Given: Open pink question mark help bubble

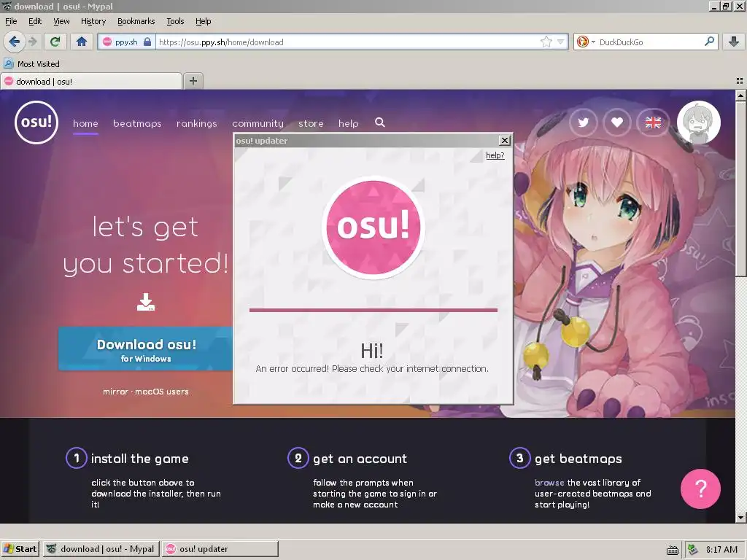Looking at the screenshot, I should point(700,489).
